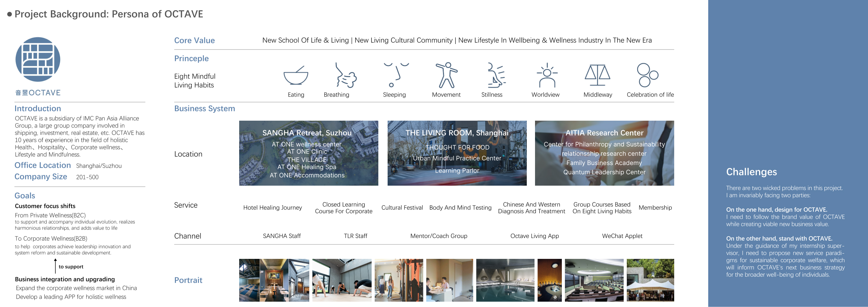Click the 'Mentor/Coach Group' channel
This screenshot has height=307, width=868.
tap(439, 236)
